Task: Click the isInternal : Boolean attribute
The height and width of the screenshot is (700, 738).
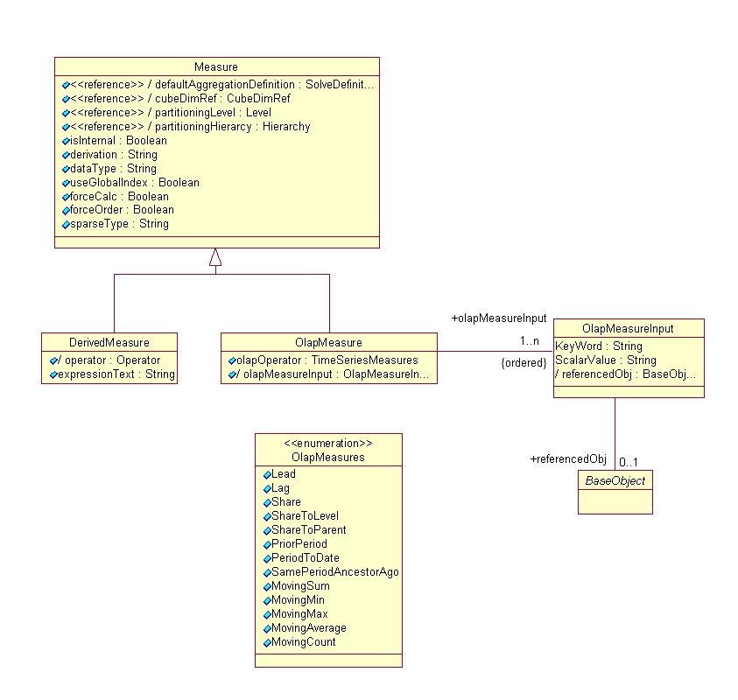Action: point(118,141)
